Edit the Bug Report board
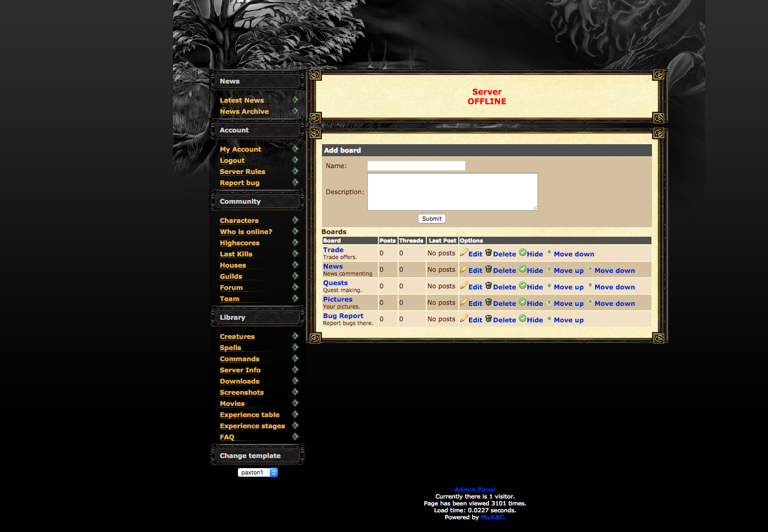This screenshot has width=768, height=532. [x=475, y=320]
